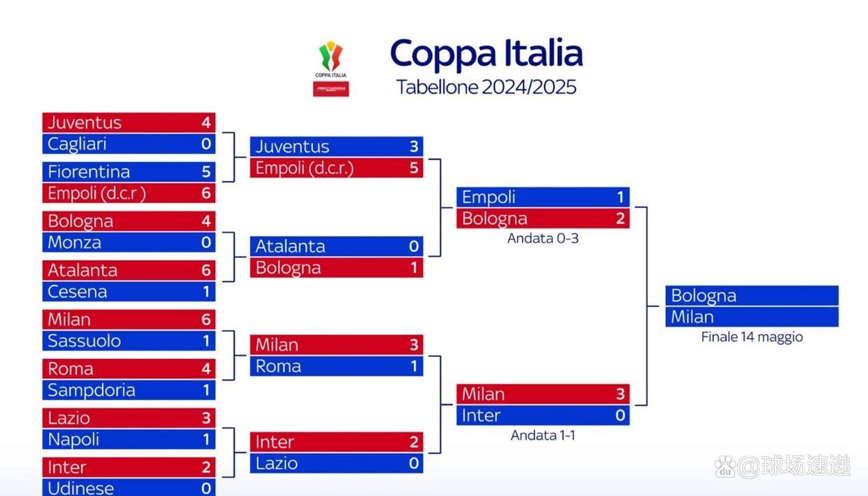Select Bologna in the final box

pyautogui.click(x=751, y=296)
